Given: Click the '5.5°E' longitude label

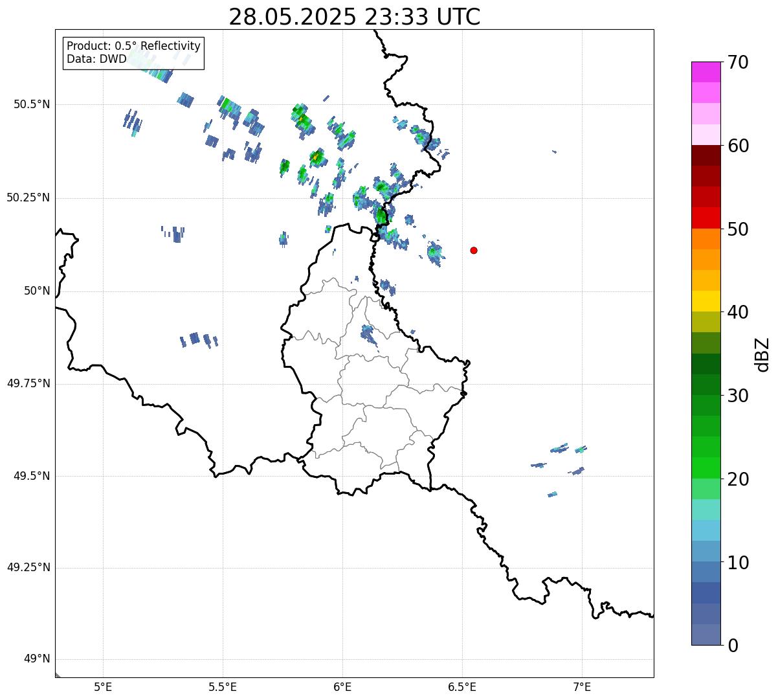Looking at the screenshot, I should pos(223,687).
